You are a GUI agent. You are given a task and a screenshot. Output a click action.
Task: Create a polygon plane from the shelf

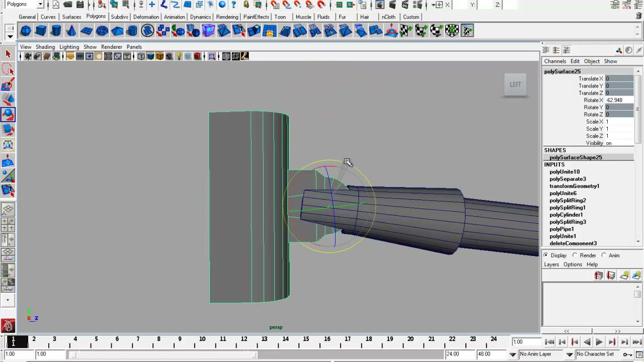coord(87,31)
